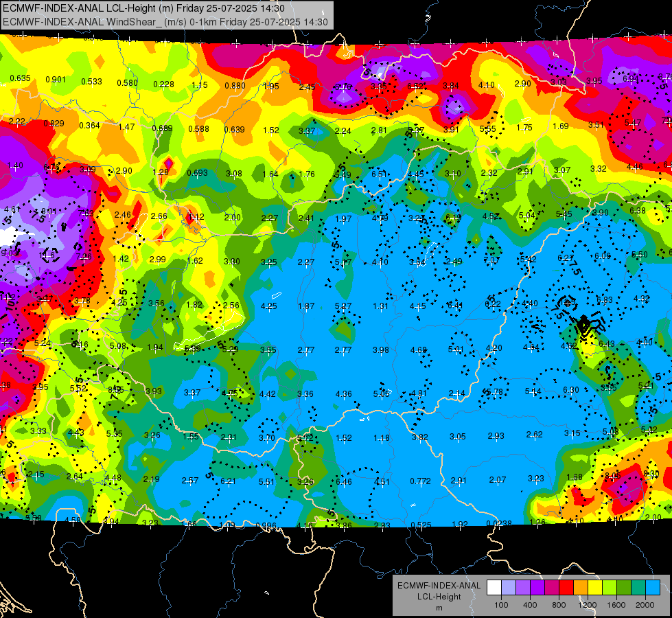Pick the lime green legend swatch

click(610, 587)
